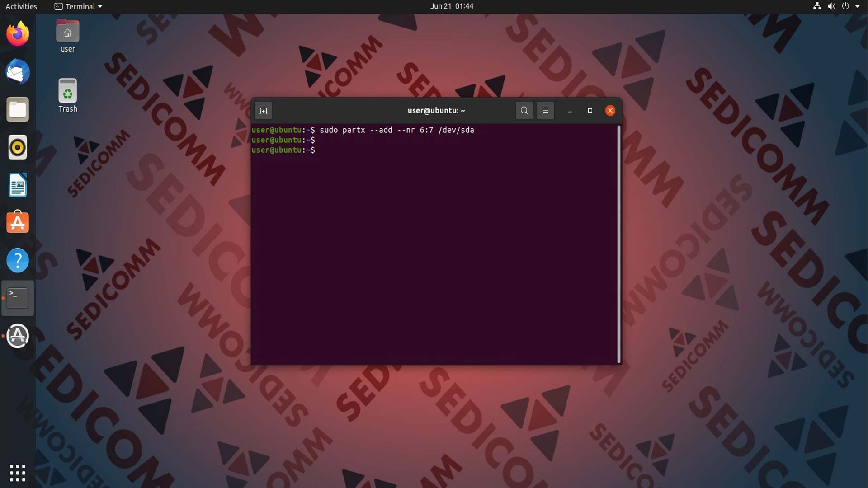This screenshot has height=488, width=868.
Task: Click the terminal prompt on the last line
Action: pyautogui.click(x=283, y=150)
